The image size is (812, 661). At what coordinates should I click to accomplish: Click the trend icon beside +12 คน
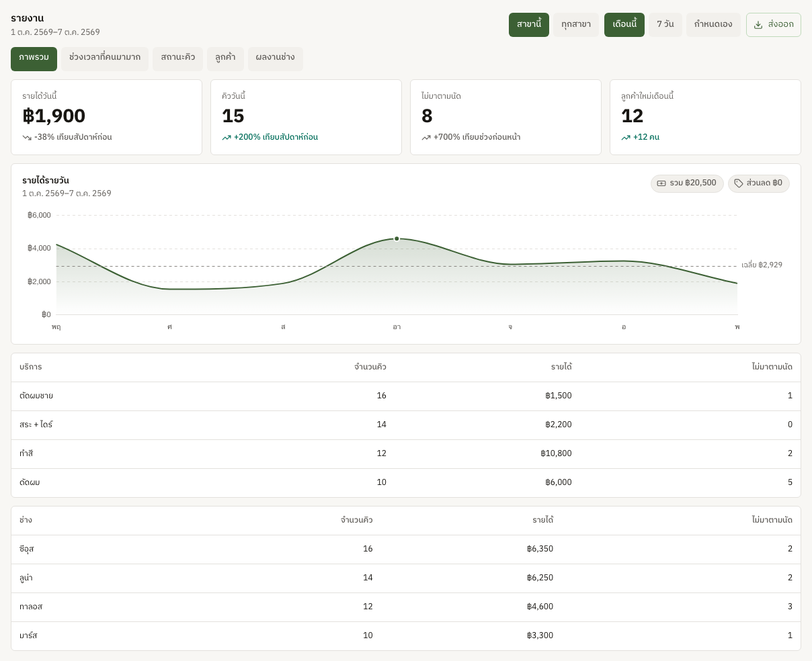pos(626,138)
